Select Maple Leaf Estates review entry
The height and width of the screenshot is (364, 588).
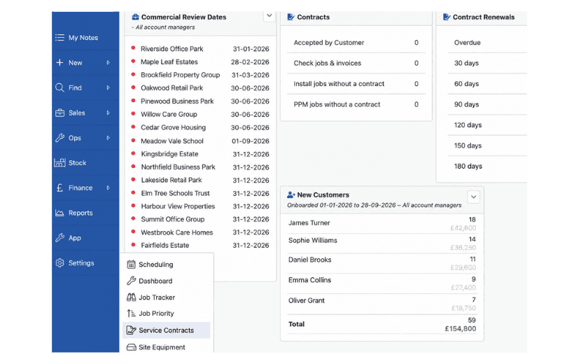click(x=200, y=62)
